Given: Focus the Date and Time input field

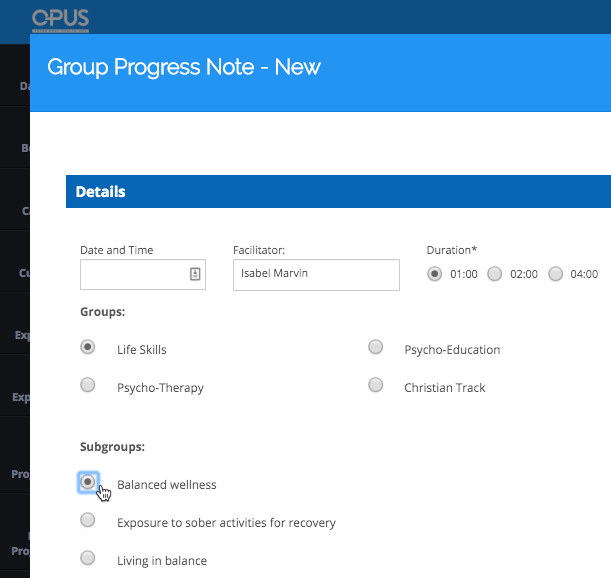Looking at the screenshot, I should click(x=133, y=274).
